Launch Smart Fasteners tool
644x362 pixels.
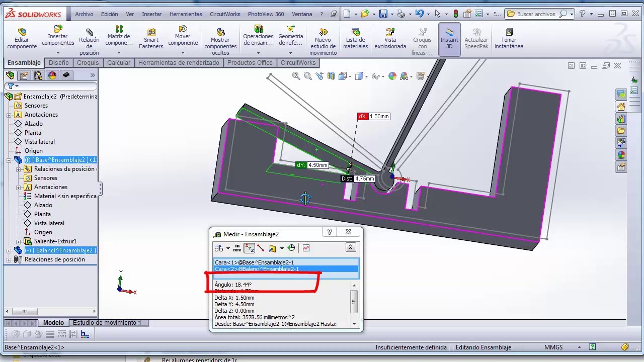click(151, 39)
